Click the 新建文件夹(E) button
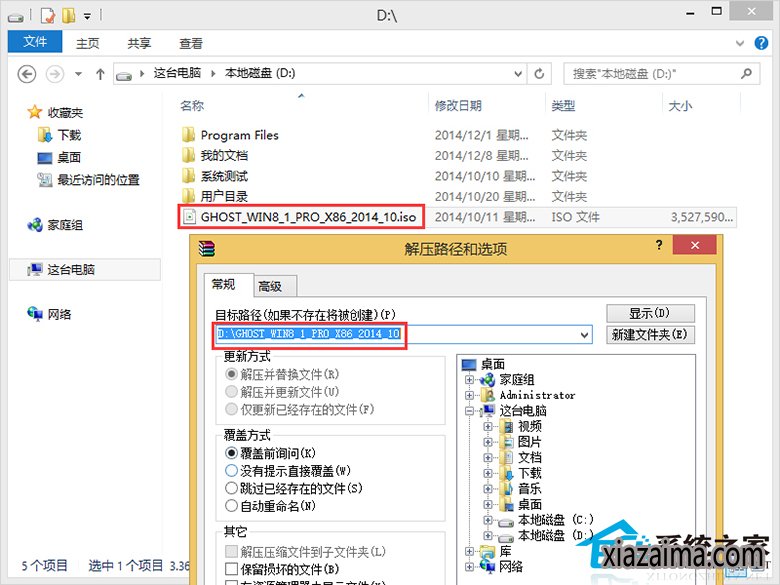The height and width of the screenshot is (585, 780). click(650, 334)
